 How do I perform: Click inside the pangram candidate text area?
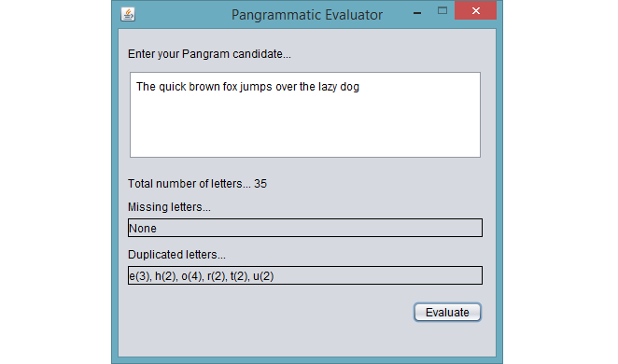(305, 115)
